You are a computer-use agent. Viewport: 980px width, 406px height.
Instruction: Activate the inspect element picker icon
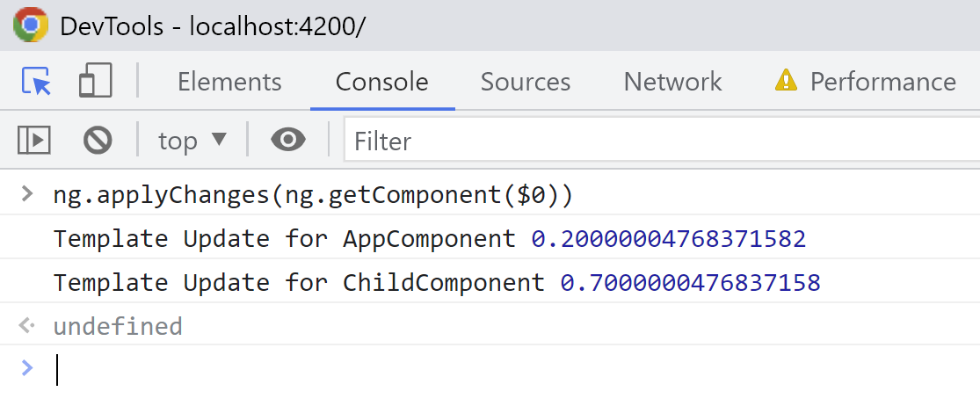pyautogui.click(x=36, y=82)
